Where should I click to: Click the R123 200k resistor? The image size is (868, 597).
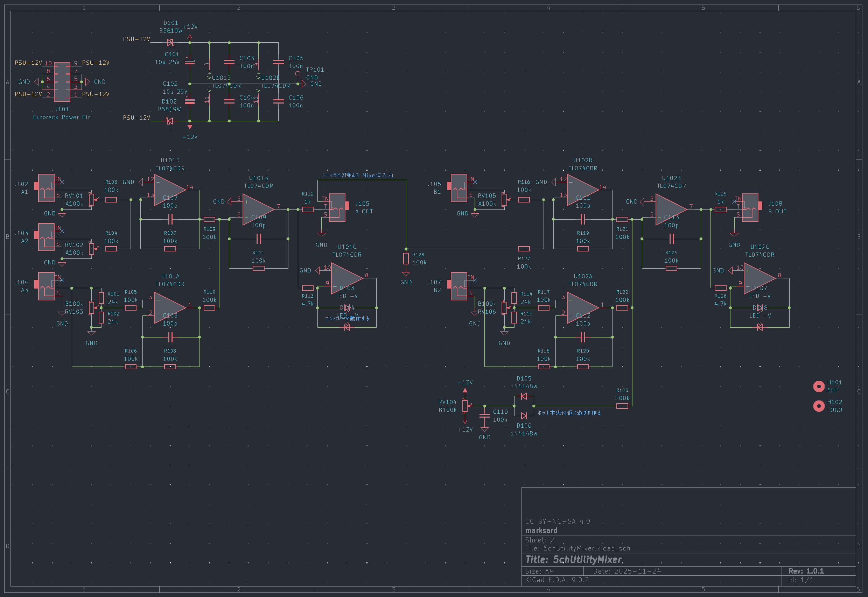[x=622, y=406]
